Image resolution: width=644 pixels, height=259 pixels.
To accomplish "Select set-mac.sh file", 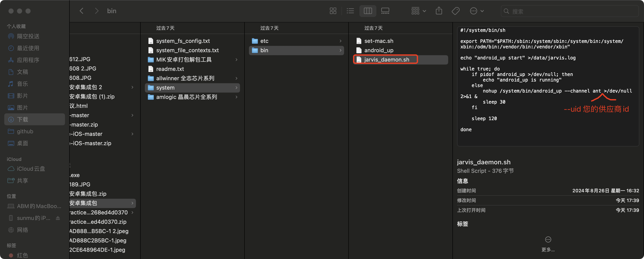I will tap(400, 41).
